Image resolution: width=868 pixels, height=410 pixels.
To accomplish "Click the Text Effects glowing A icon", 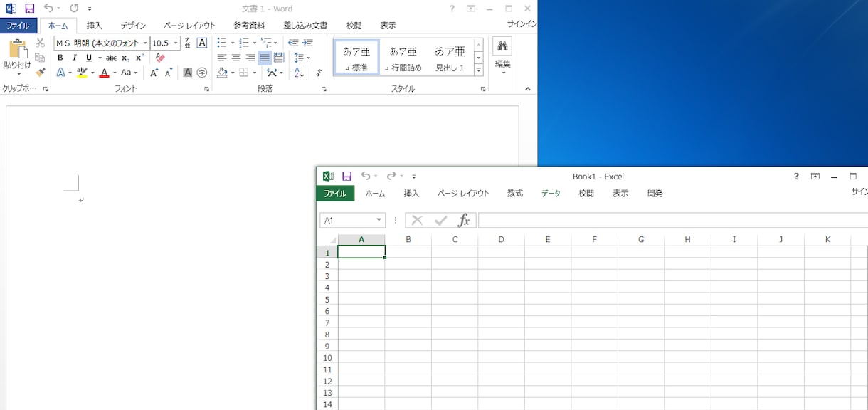I will pyautogui.click(x=60, y=73).
